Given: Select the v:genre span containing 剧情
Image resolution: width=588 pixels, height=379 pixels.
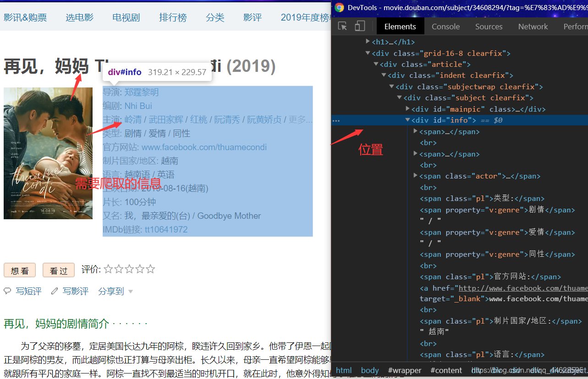Looking at the screenshot, I should tap(497, 210).
